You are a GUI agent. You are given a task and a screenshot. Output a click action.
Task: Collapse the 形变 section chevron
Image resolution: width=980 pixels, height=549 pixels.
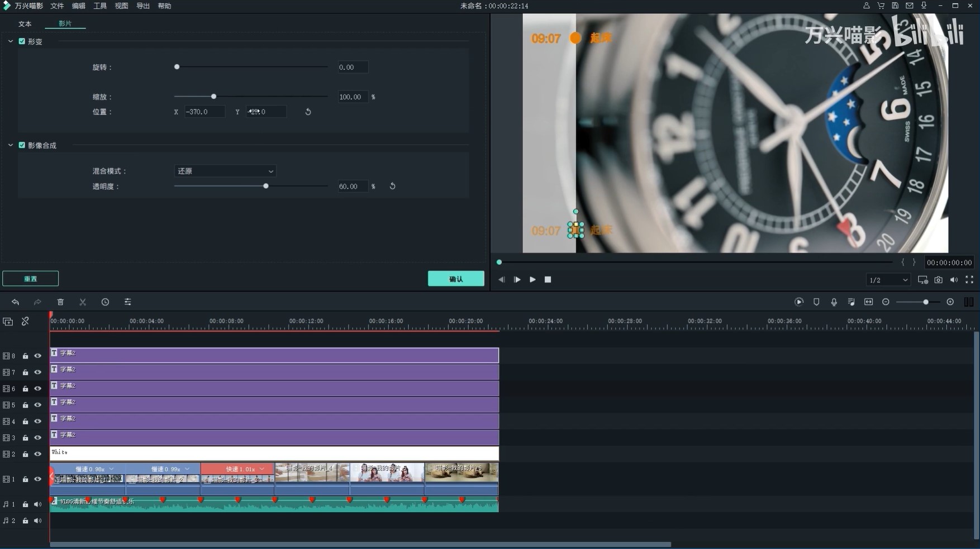[x=11, y=41]
